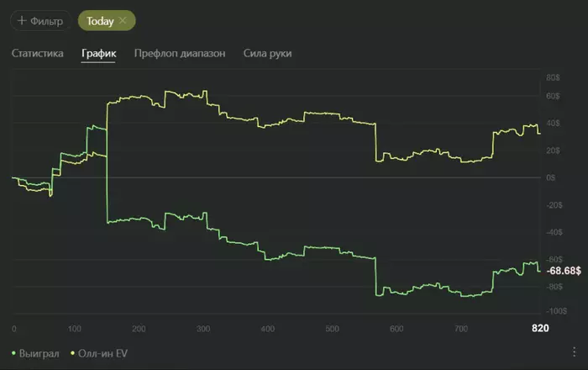Click the 300 mark on the horizontal axis
Image resolution: width=588 pixels, height=370 pixels.
pyautogui.click(x=203, y=328)
